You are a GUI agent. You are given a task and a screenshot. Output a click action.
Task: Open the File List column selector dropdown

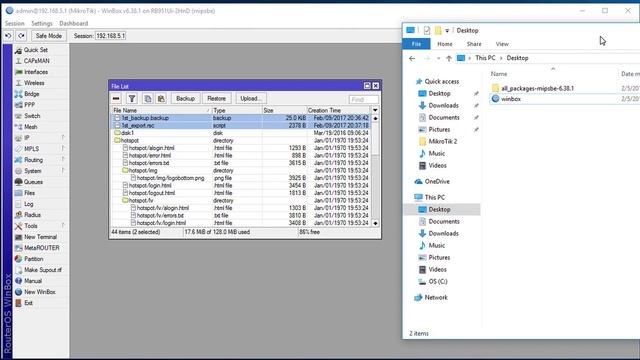(x=375, y=110)
